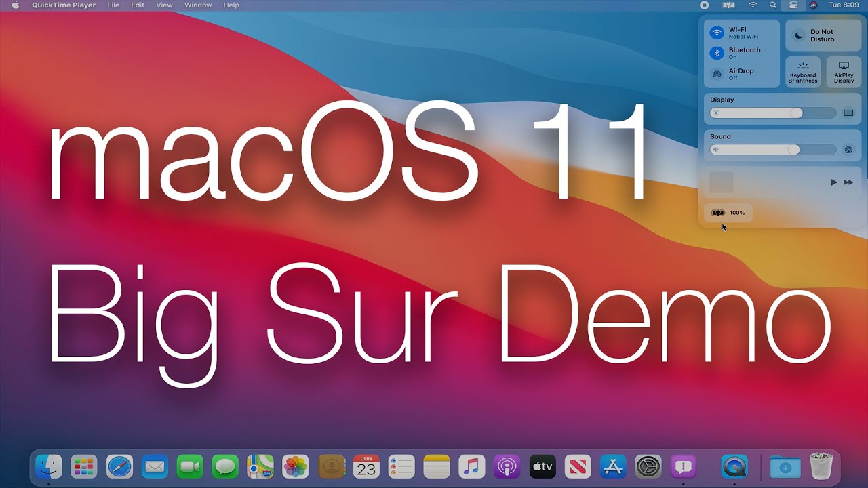Click fast-forward in Control Center media player
This screenshot has width=868, height=488.
(x=848, y=182)
